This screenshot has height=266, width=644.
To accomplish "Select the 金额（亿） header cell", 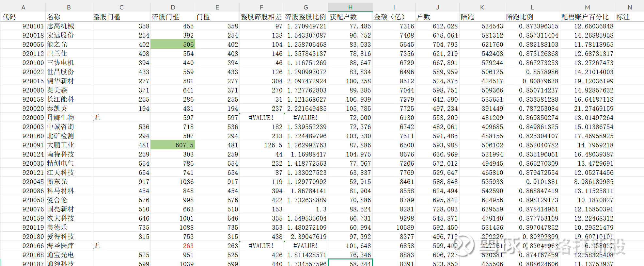I will coord(394,17).
